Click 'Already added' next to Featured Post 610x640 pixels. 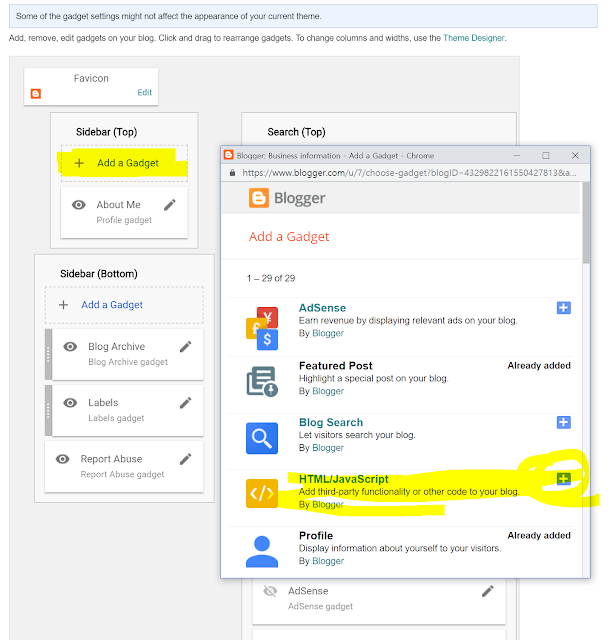[539, 366]
